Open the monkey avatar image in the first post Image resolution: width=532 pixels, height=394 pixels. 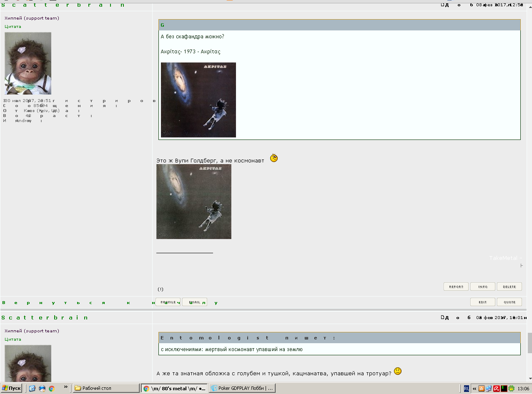pos(28,63)
